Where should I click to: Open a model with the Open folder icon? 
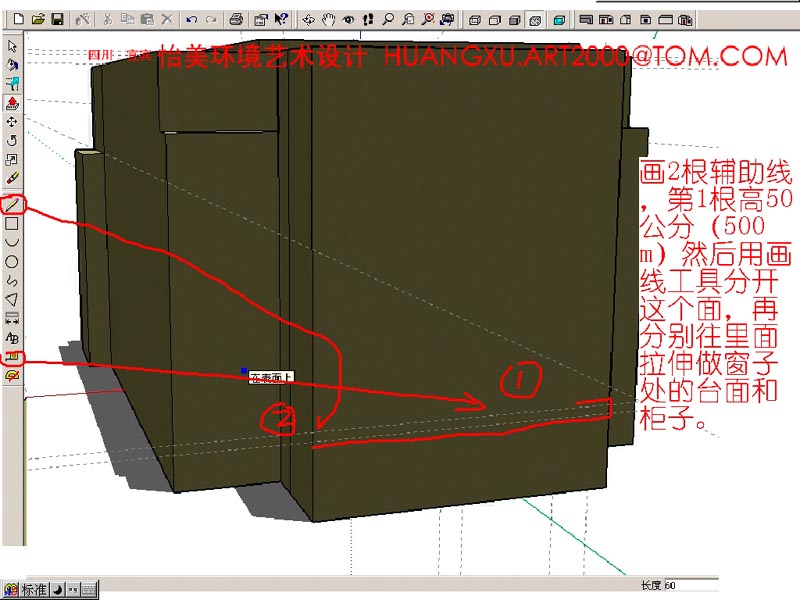38,19
